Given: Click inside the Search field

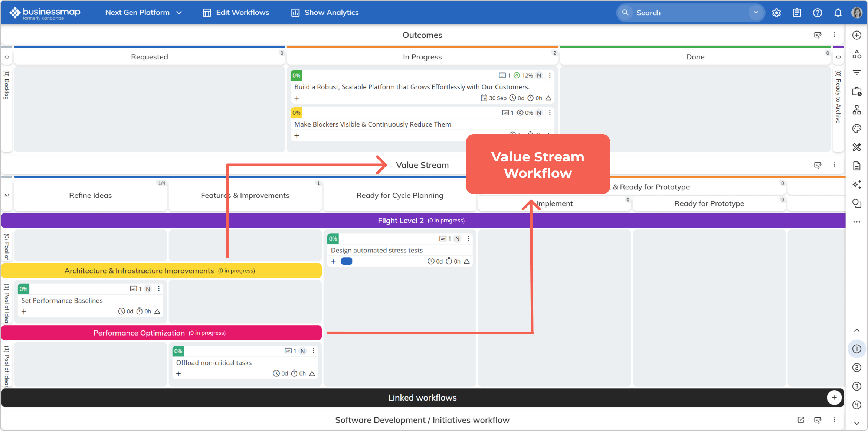Looking at the screenshot, I should (687, 12).
